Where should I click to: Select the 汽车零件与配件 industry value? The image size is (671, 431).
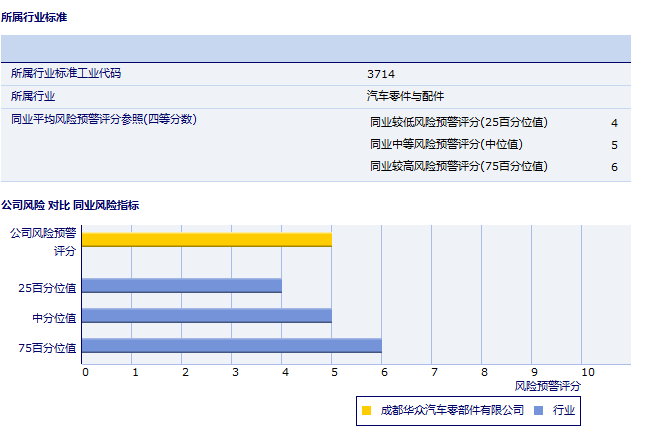(405, 97)
